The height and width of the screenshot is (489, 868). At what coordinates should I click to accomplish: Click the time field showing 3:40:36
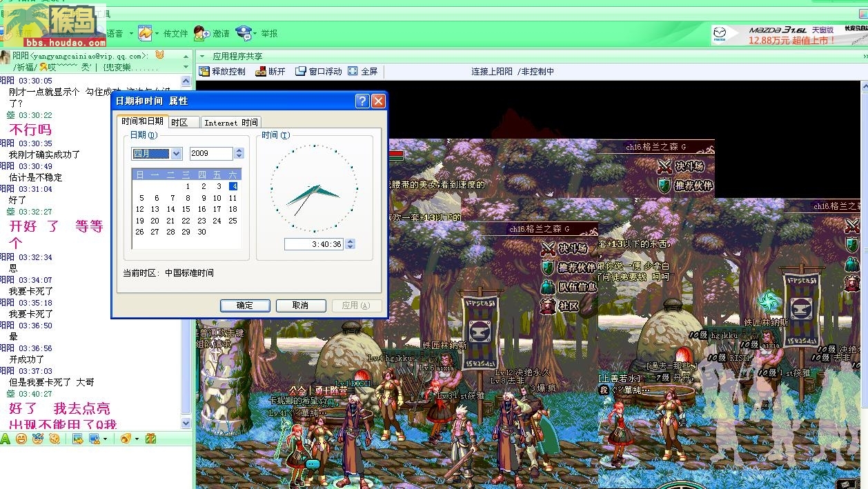(315, 244)
